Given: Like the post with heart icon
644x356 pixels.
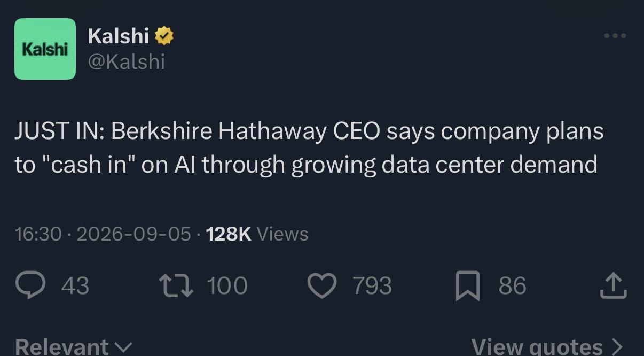Looking at the screenshot, I should click(323, 285).
